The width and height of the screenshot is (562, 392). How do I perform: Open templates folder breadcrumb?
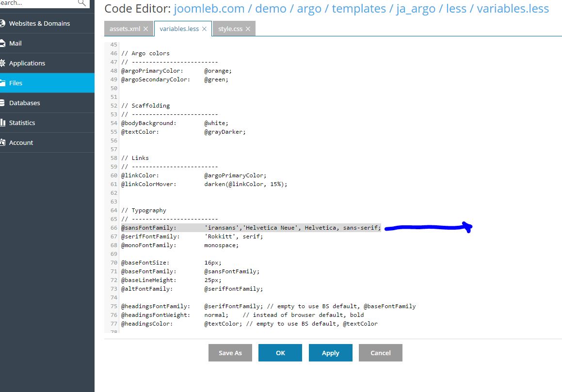coord(359,9)
